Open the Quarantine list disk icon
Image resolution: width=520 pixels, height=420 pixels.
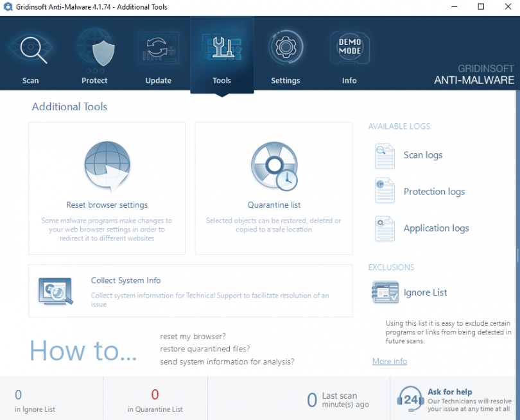click(273, 165)
